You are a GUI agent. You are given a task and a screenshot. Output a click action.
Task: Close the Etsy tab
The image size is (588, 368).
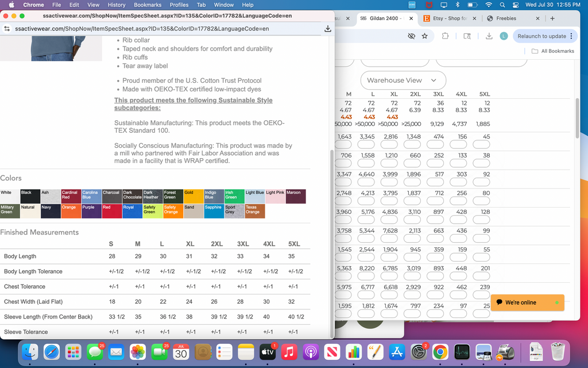474,18
